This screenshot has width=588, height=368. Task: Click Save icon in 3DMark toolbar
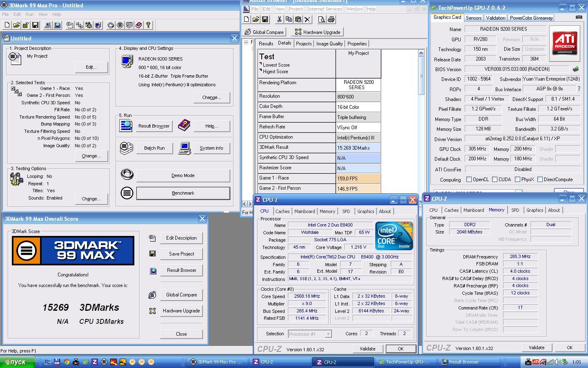(x=35, y=25)
